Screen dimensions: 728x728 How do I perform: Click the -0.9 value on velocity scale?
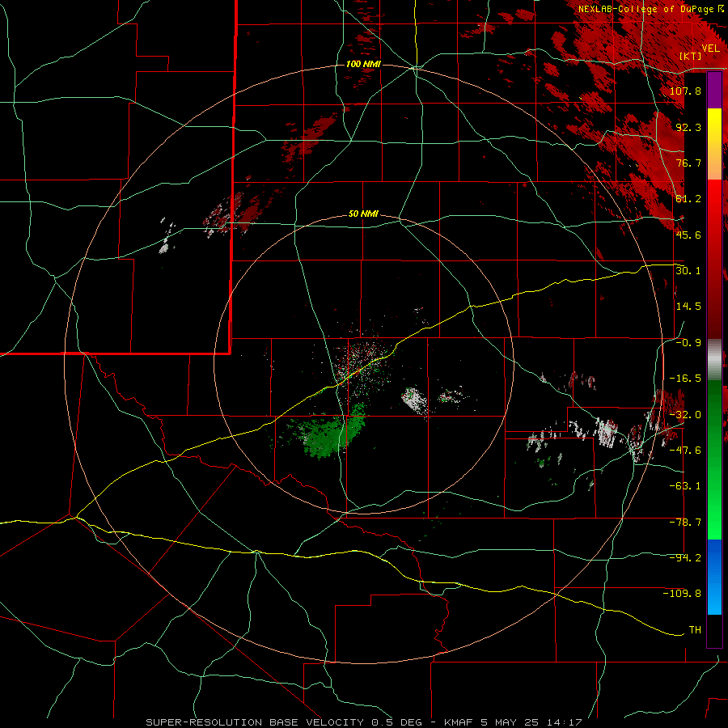tap(688, 343)
